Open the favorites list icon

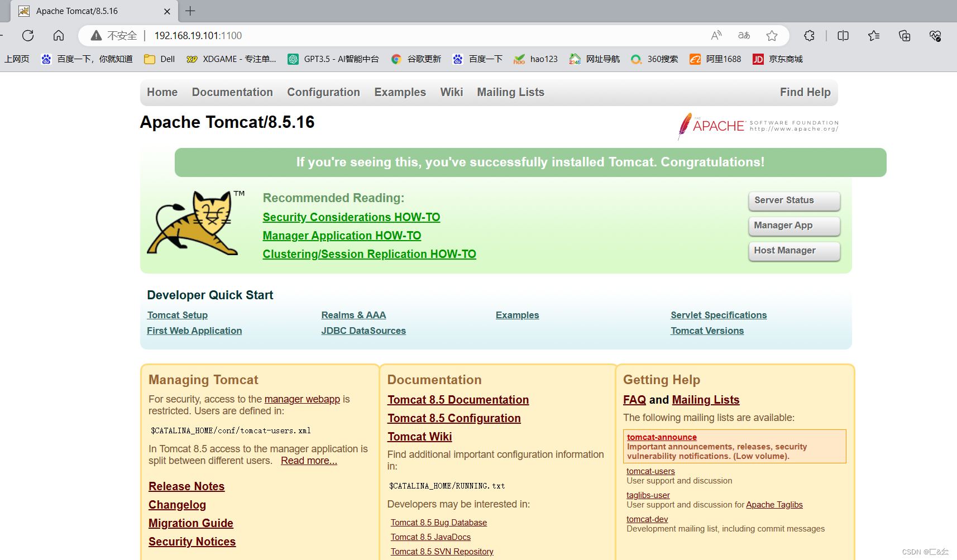click(x=874, y=36)
